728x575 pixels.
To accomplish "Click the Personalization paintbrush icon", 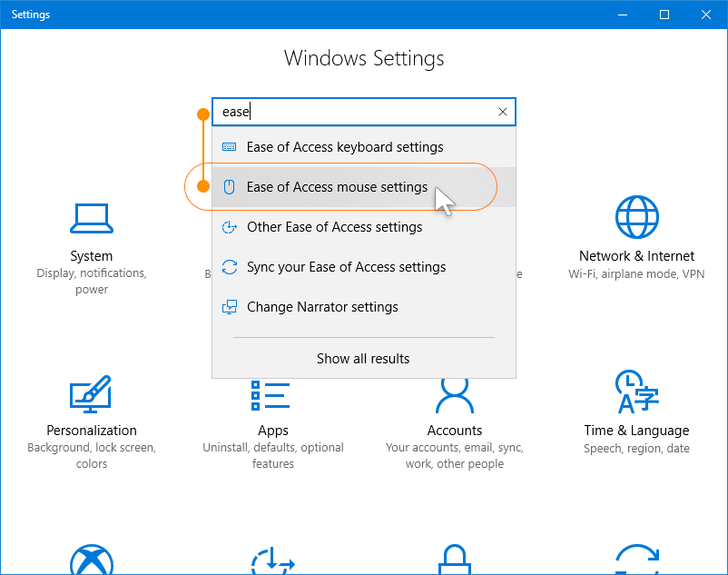I will (91, 393).
